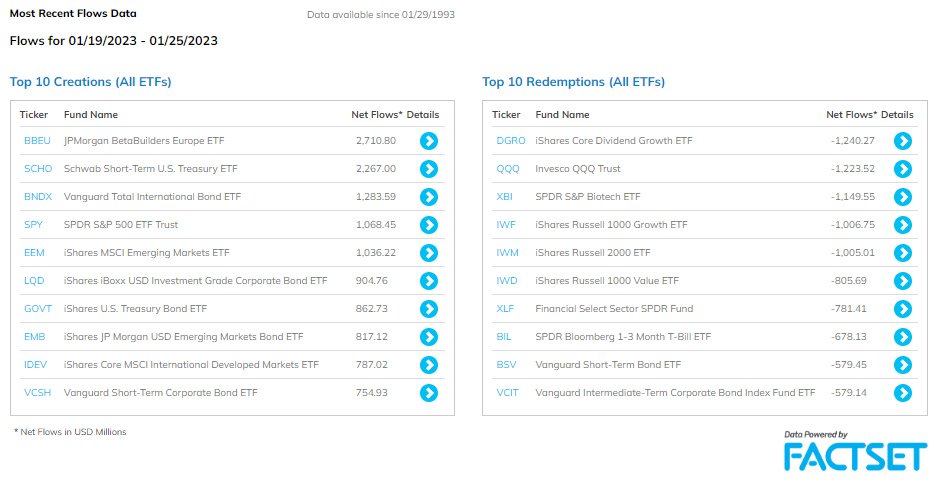Click the BBEU ticker link

click(37, 141)
